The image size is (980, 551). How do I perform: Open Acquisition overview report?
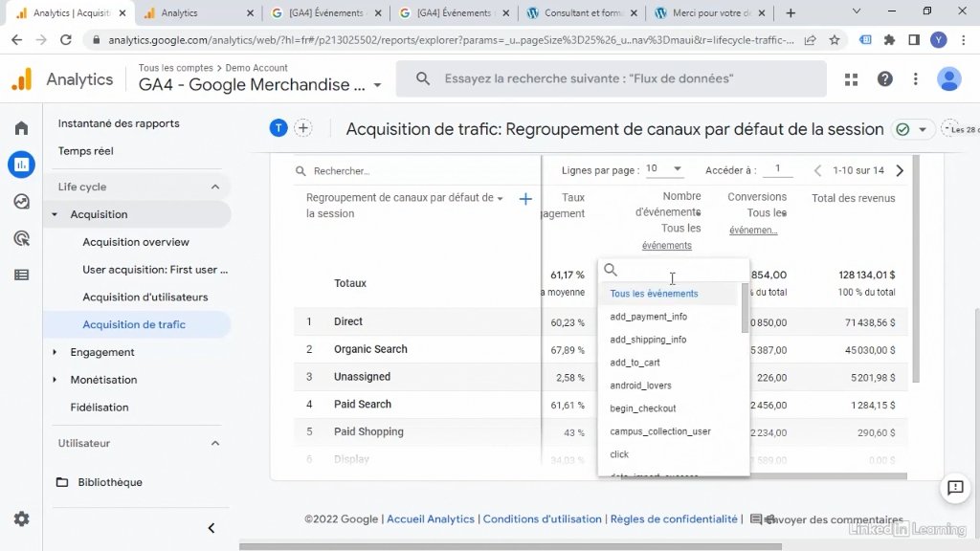[x=136, y=242]
